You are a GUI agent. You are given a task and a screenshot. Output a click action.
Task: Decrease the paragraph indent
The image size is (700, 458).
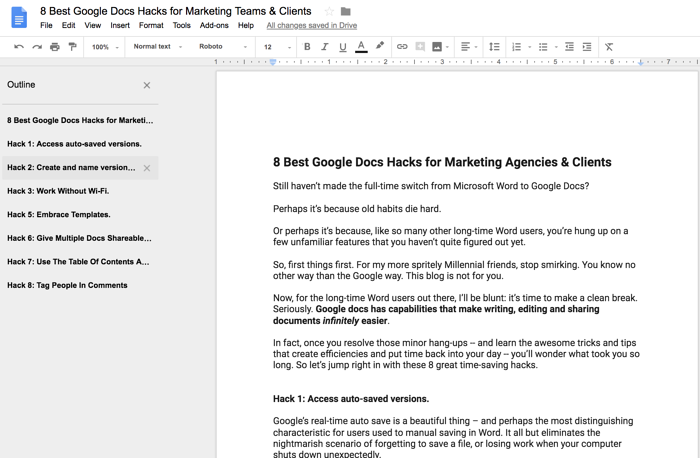[569, 46]
